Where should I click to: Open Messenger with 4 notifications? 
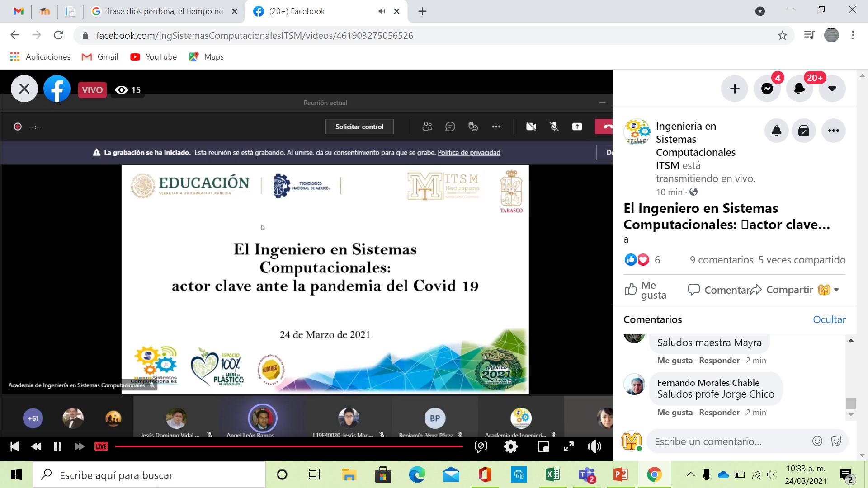tap(767, 89)
